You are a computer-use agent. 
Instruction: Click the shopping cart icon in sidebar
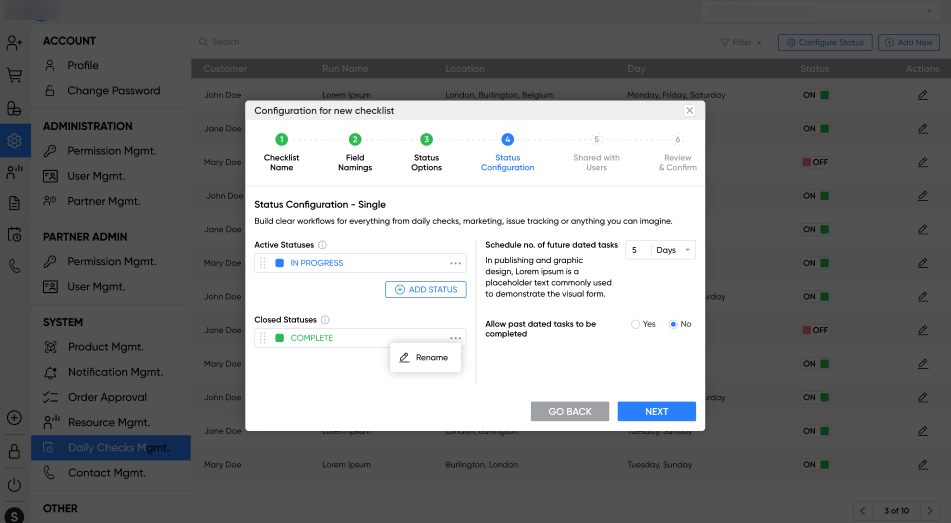point(14,75)
